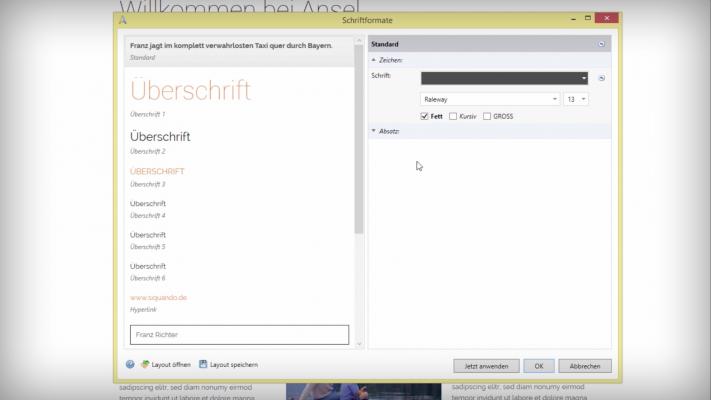The image size is (711, 400).
Task: Click the round icon in Standard header
Action: click(601, 44)
